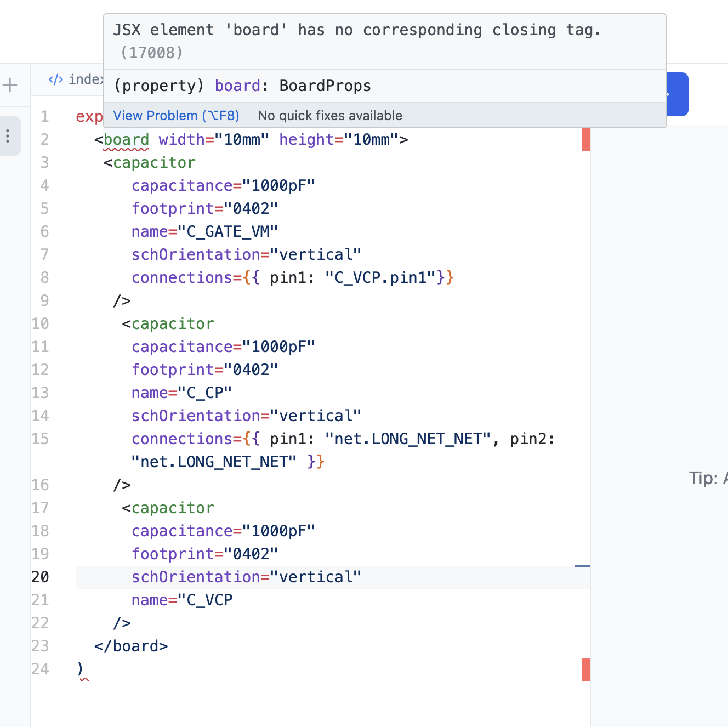
Task: Click the red error marker near line 2
Action: 586,140
